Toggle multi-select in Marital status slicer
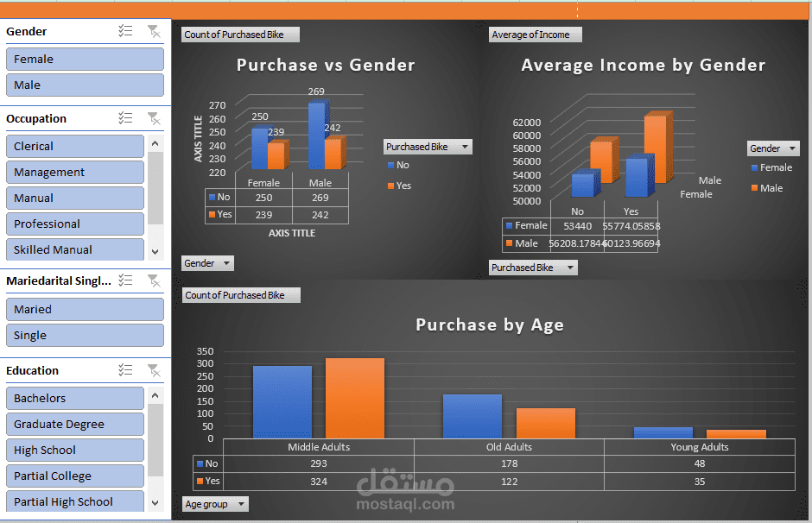Image resolution: width=812 pixels, height=523 pixels. [x=125, y=280]
